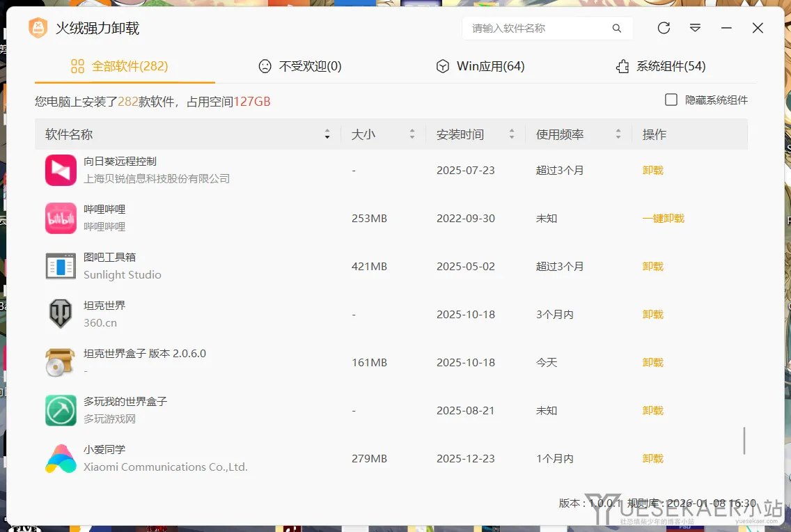The height and width of the screenshot is (532, 791).
Task: Click the Huorong uninstaller logo icon
Action: pyautogui.click(x=38, y=28)
